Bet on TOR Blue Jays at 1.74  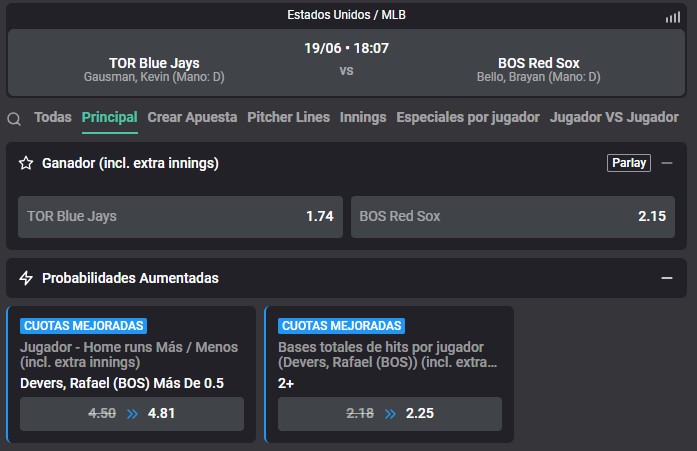(180, 216)
